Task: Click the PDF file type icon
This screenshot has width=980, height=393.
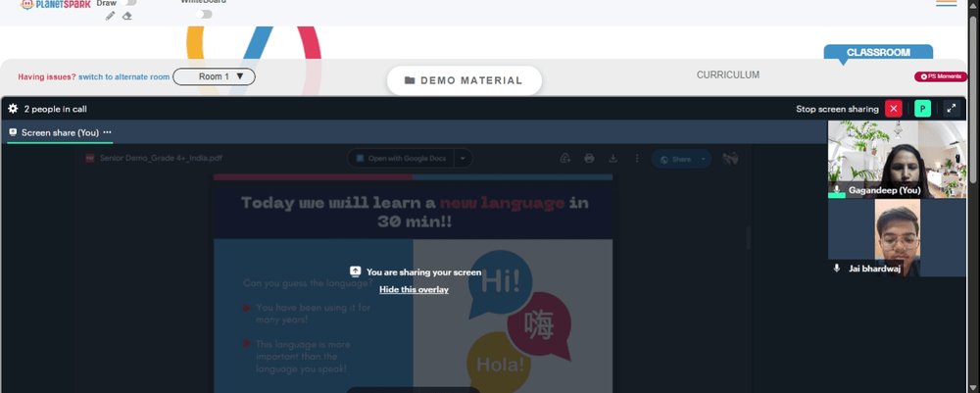Action: 89,158
